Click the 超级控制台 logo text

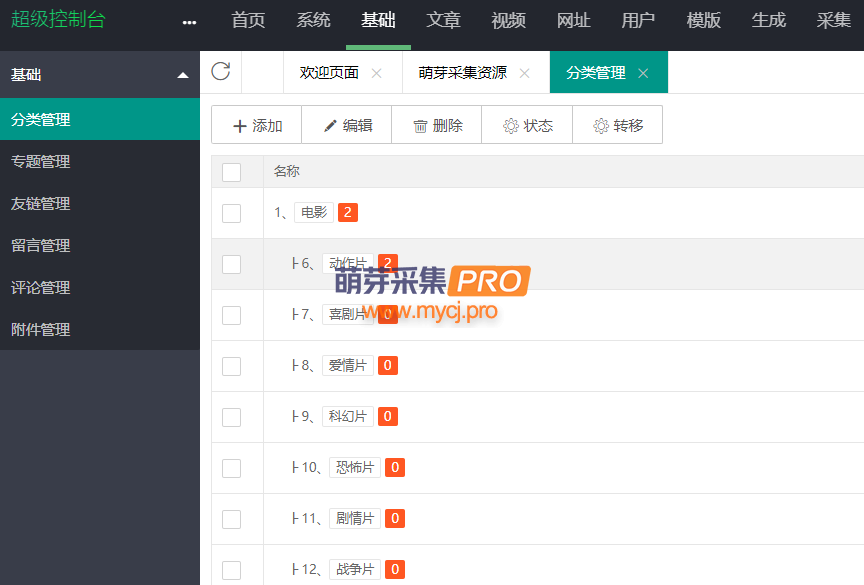click(58, 20)
